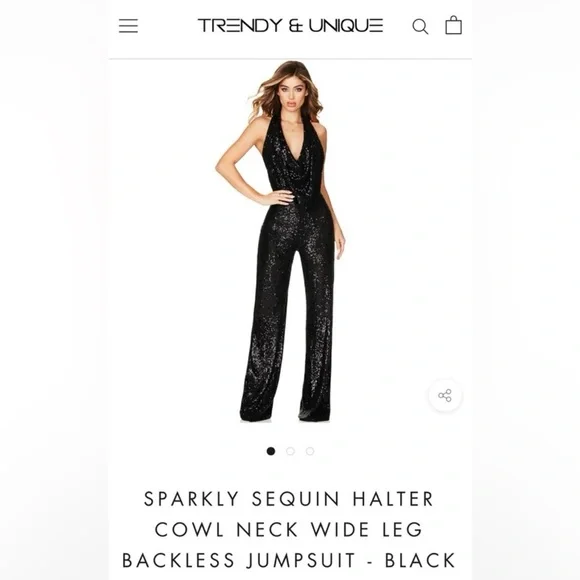The height and width of the screenshot is (580, 580).
Task: Open the shopping bag cart
Action: 453,25
